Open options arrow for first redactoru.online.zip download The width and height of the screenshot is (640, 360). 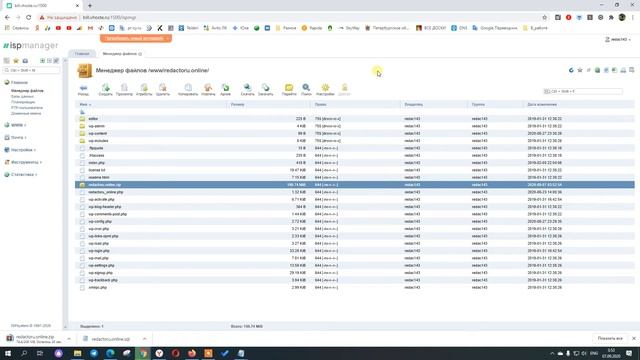pyautogui.click(x=69, y=339)
